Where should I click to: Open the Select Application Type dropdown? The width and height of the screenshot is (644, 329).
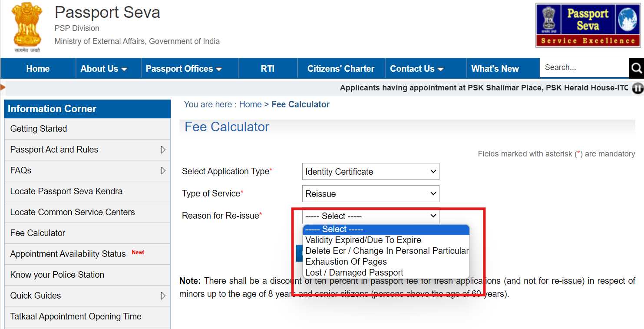pos(371,172)
